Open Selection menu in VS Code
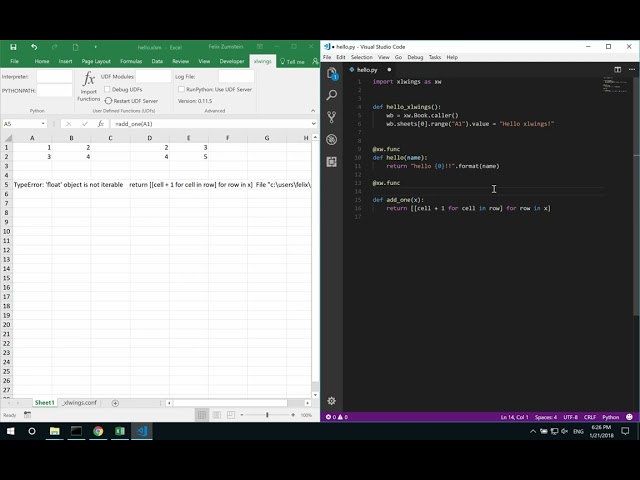Viewport: 640px width, 480px height. (362, 57)
